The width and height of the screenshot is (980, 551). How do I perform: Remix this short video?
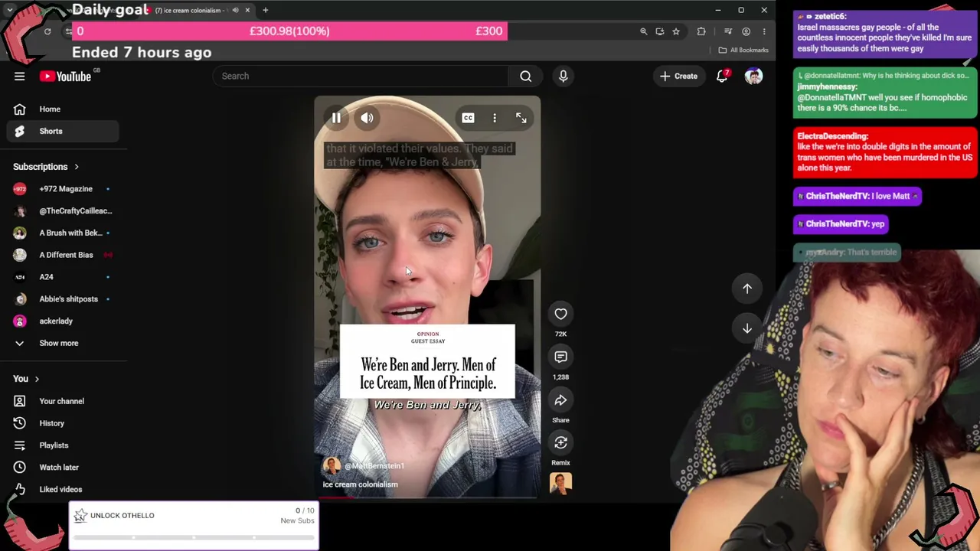(560, 442)
